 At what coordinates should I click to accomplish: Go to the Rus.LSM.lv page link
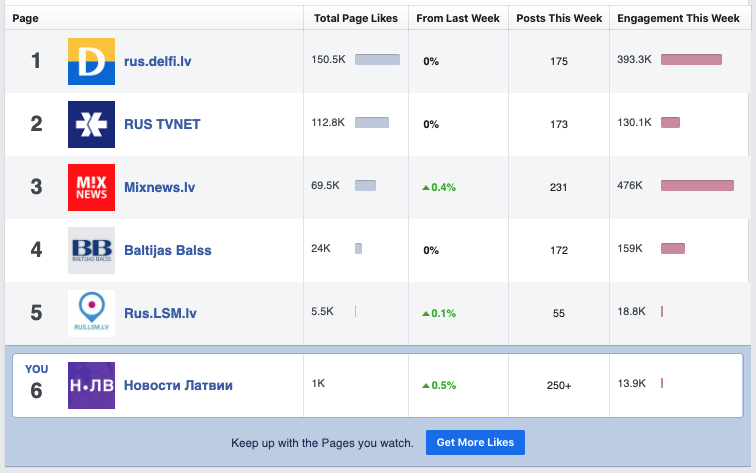point(161,313)
